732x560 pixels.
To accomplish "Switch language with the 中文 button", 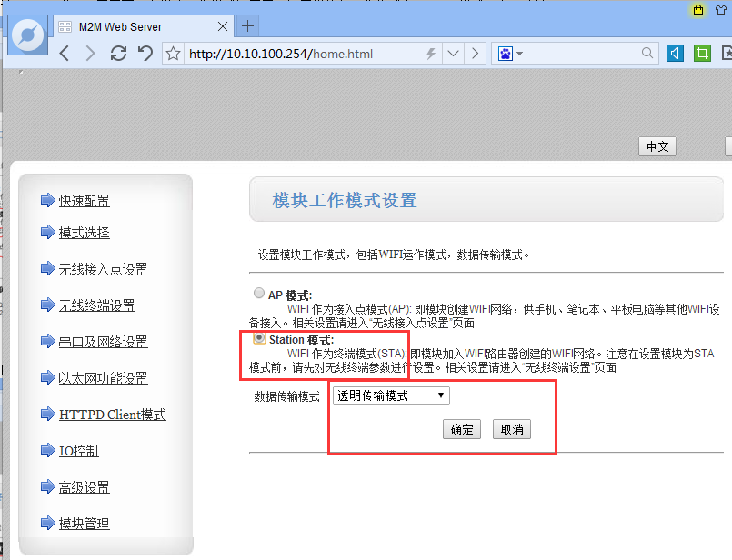I will [657, 146].
